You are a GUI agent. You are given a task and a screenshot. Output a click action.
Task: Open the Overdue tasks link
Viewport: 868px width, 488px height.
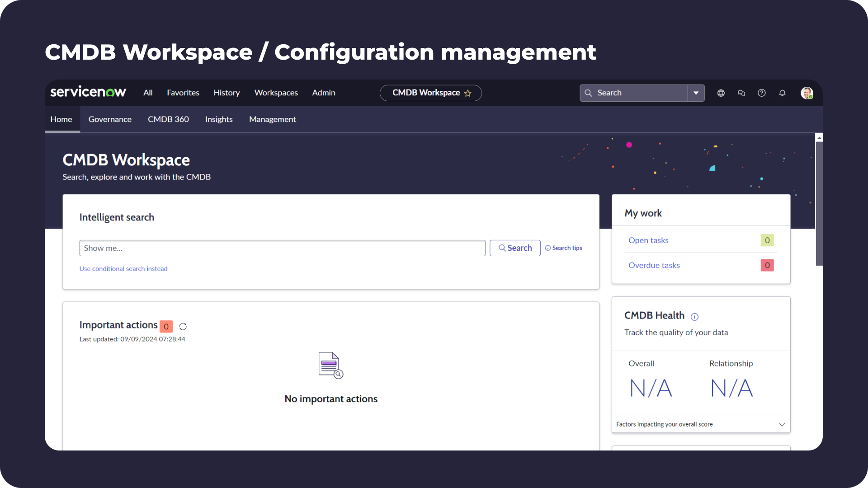pyautogui.click(x=654, y=265)
